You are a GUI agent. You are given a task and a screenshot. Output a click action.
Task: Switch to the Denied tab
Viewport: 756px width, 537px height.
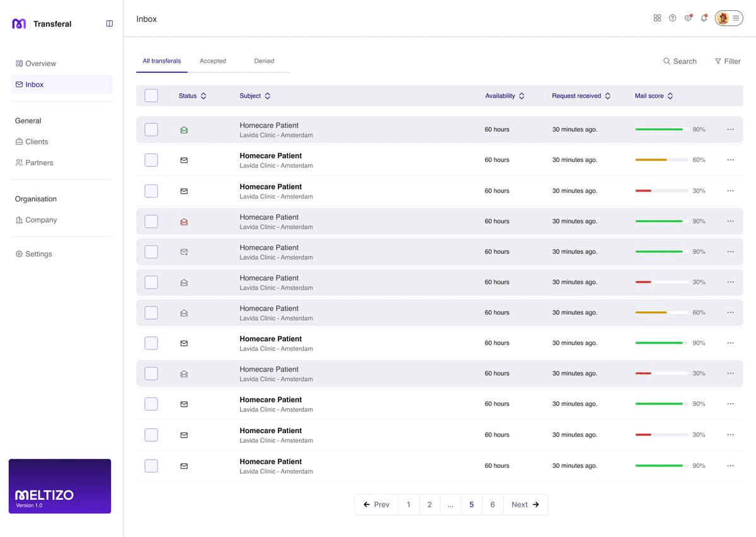[264, 61]
